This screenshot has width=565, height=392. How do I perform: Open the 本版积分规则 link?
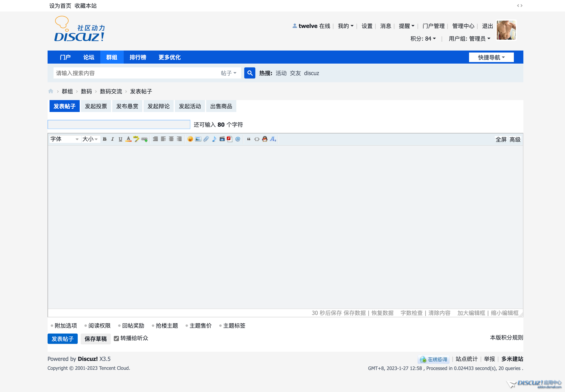point(506,338)
